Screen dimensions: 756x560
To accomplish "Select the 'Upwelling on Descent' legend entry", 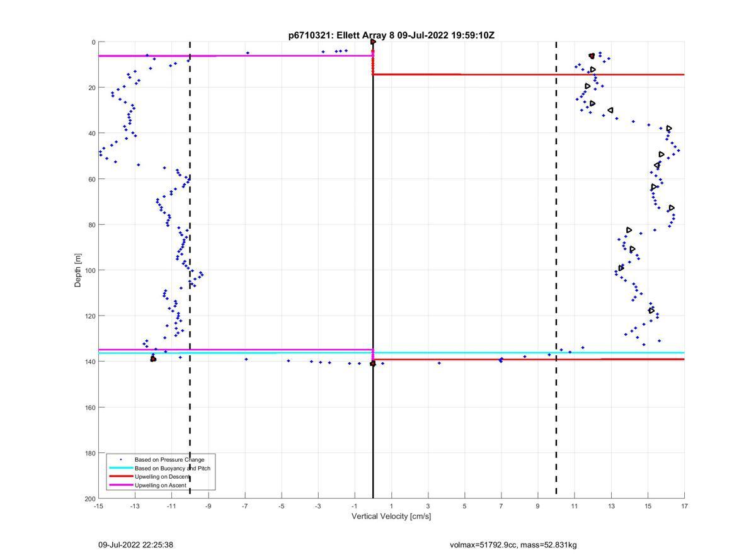I will pyautogui.click(x=162, y=477).
